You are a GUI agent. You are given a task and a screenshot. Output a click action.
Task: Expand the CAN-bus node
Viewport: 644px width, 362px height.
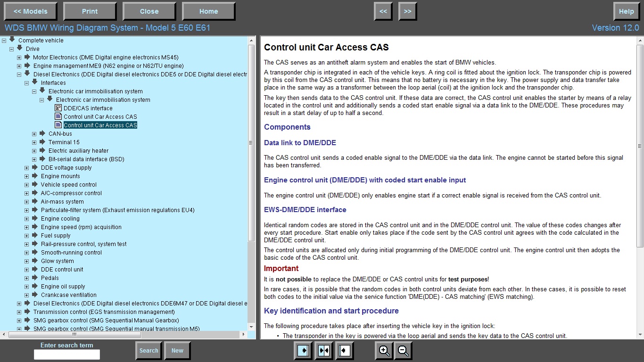coord(34,134)
